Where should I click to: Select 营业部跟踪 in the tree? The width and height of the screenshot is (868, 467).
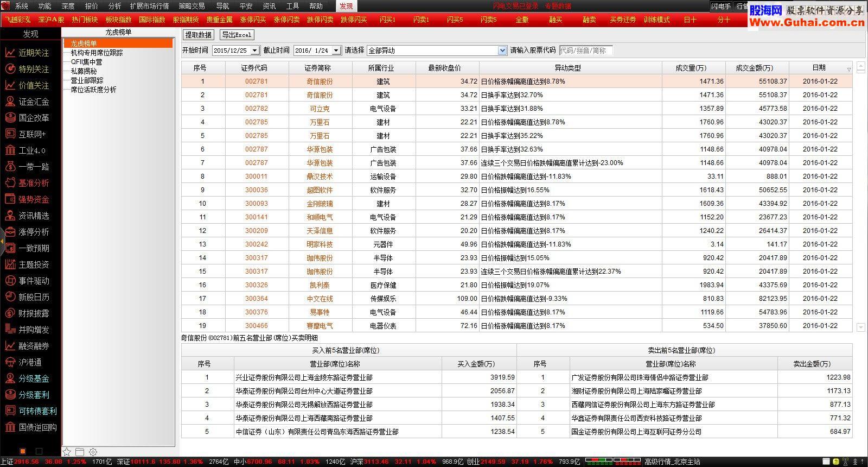click(87, 80)
